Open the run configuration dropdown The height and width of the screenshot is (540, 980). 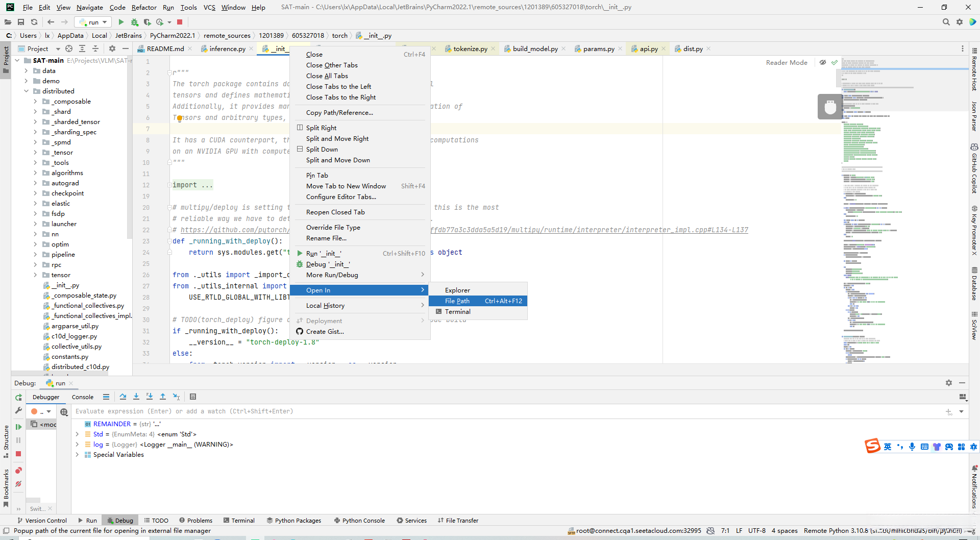pyautogui.click(x=93, y=22)
